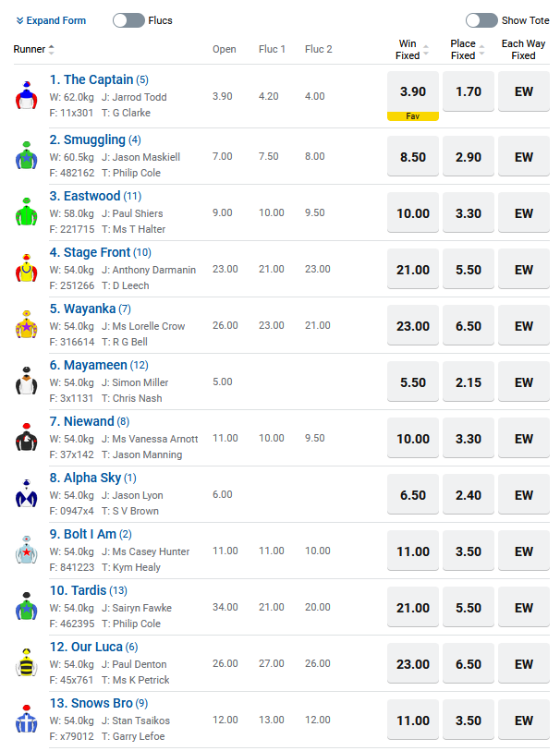Select Tardis win odds 21.00
This screenshot has width=560, height=751.
click(412, 608)
